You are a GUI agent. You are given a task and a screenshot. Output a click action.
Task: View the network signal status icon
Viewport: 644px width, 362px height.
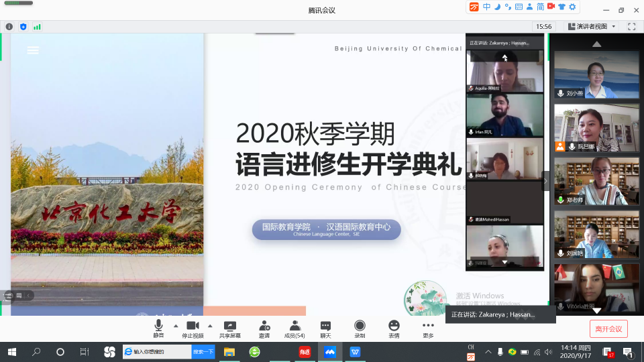coord(37,27)
